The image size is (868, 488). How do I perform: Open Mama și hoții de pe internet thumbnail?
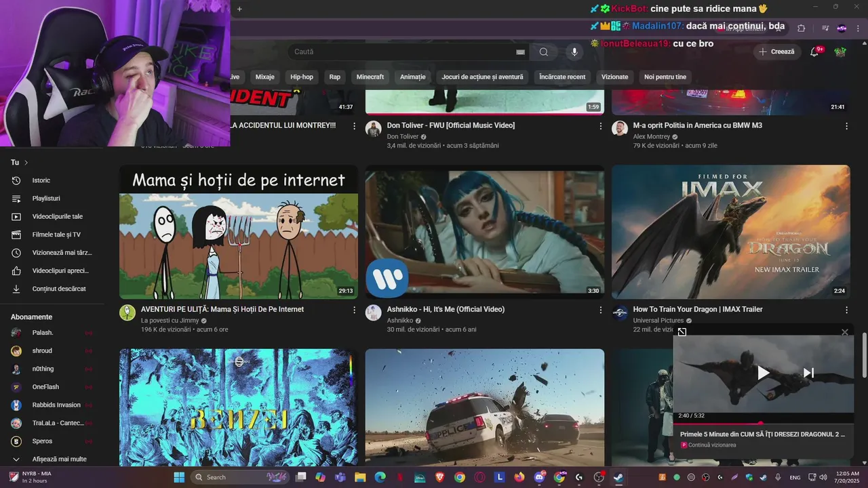(239, 232)
